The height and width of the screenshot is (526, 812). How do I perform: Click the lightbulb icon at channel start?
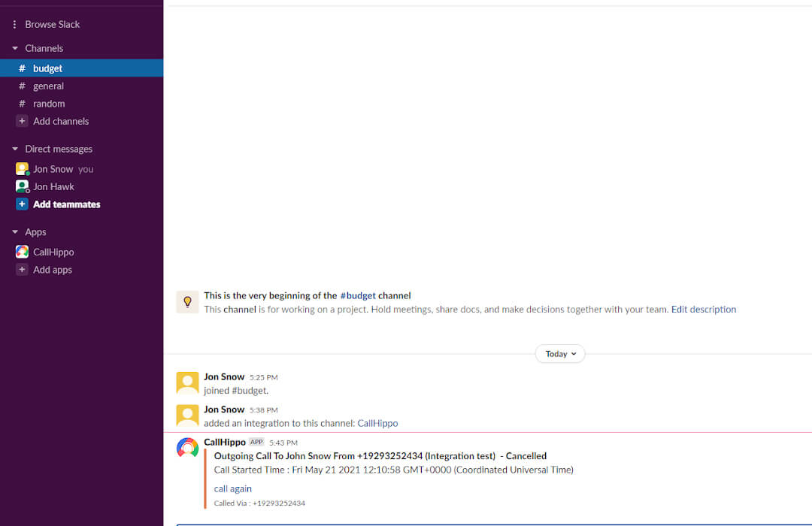(x=187, y=302)
